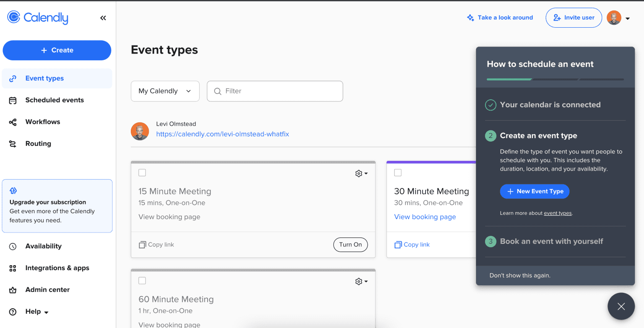Screen dimensions: 644x328
Task: Select the 30 Minute Meeting checkbox
Action: [x=398, y=173]
